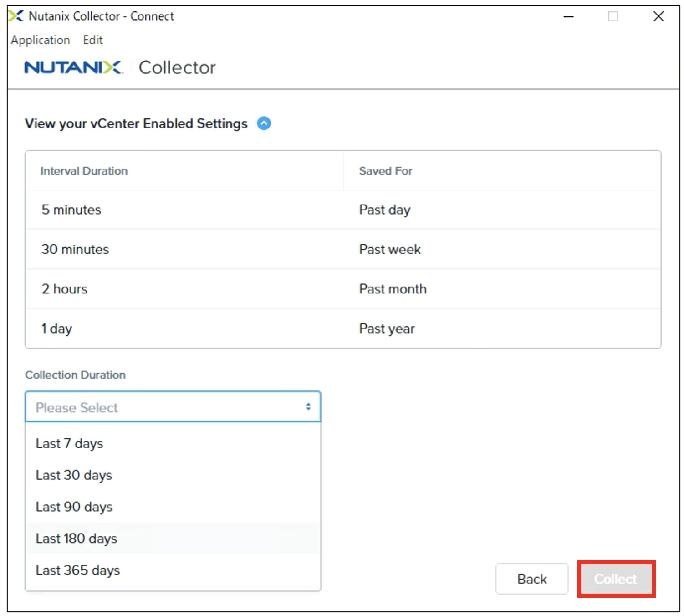Viewport: 684px width, 616px height.
Task: Open the Collection Duration dropdown
Action: [x=173, y=407]
